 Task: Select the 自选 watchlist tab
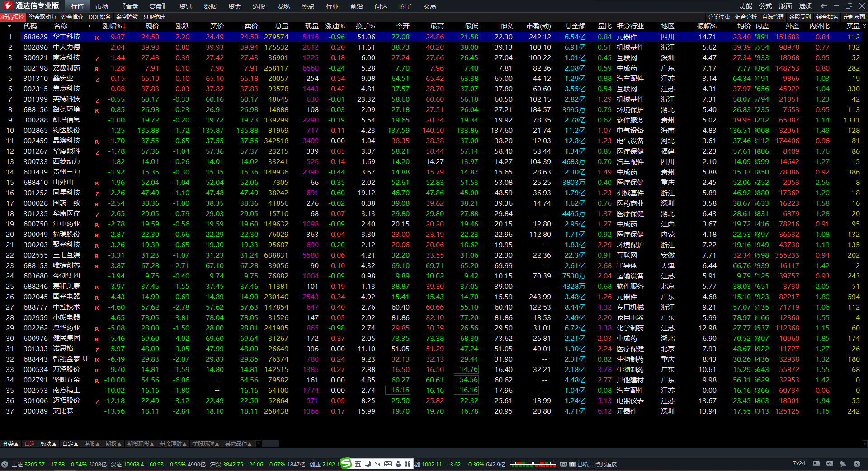30,444
